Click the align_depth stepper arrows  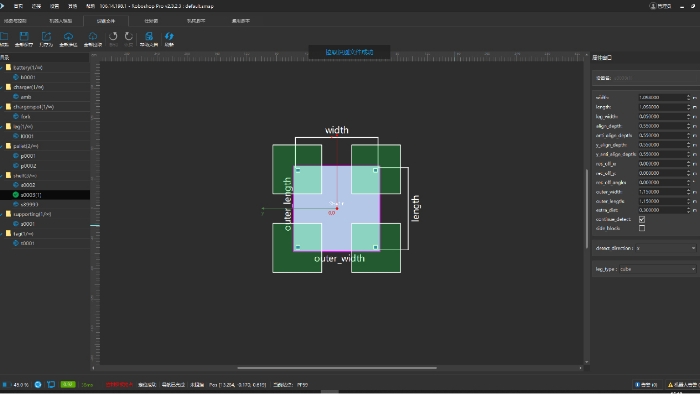pos(688,126)
